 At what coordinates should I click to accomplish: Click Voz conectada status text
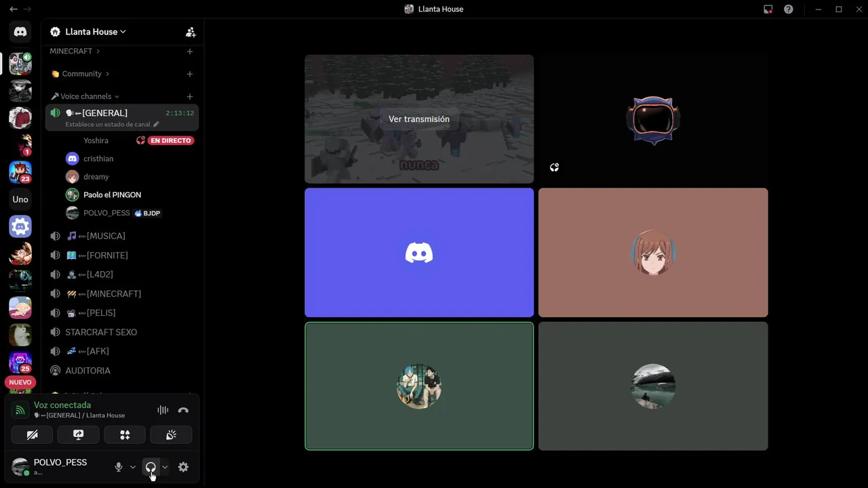[62, 405]
